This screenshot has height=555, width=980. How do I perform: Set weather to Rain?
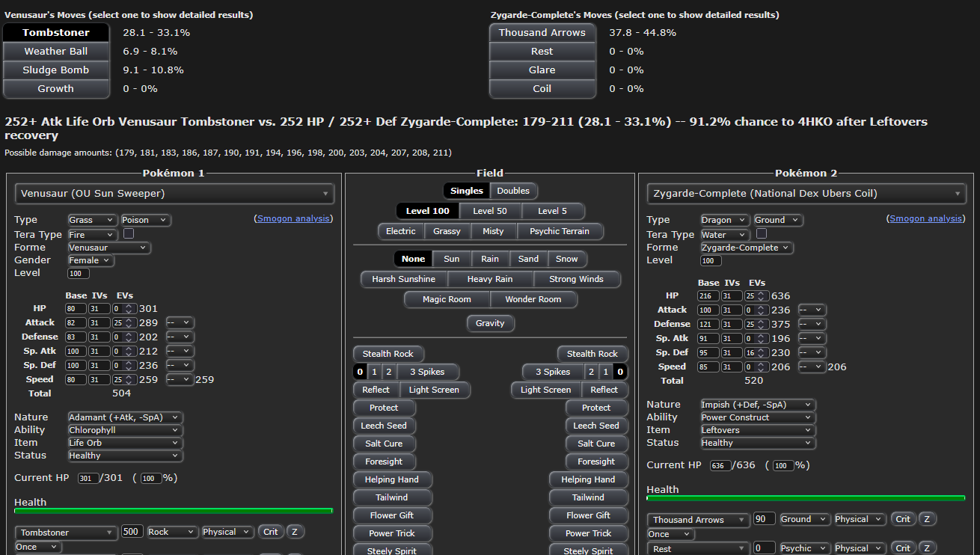tap(490, 259)
